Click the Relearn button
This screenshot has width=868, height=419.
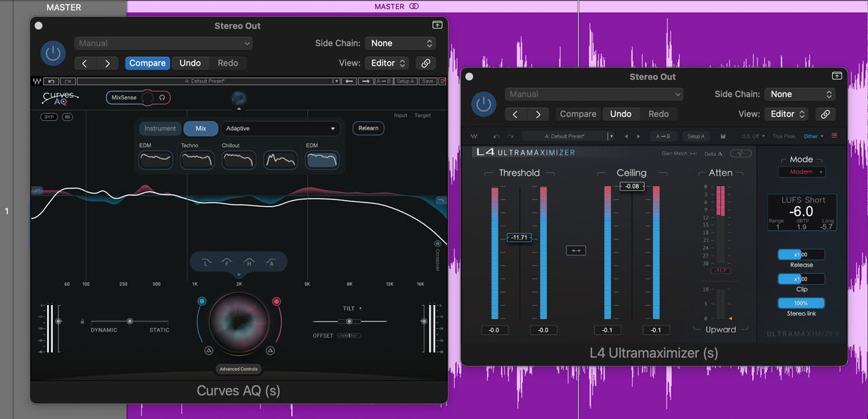point(368,128)
